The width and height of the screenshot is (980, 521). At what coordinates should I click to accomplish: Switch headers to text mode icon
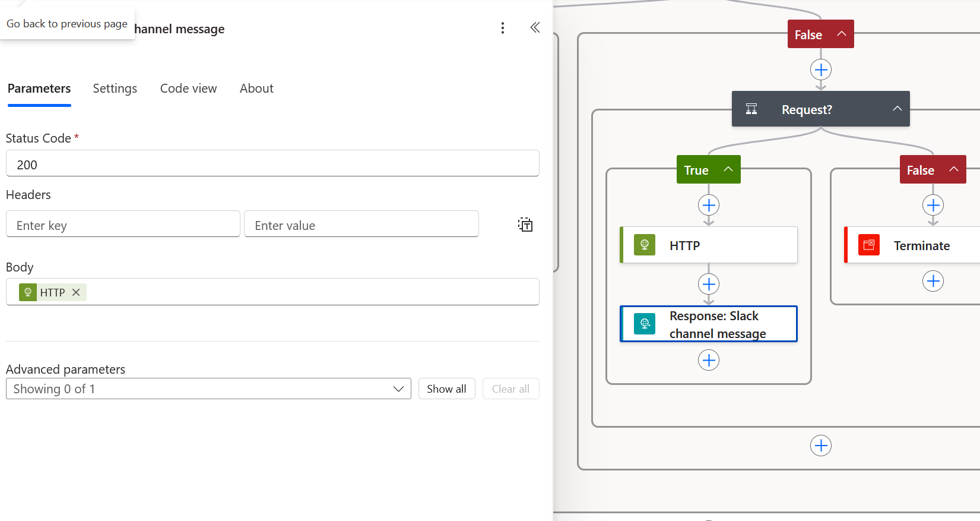(x=525, y=225)
